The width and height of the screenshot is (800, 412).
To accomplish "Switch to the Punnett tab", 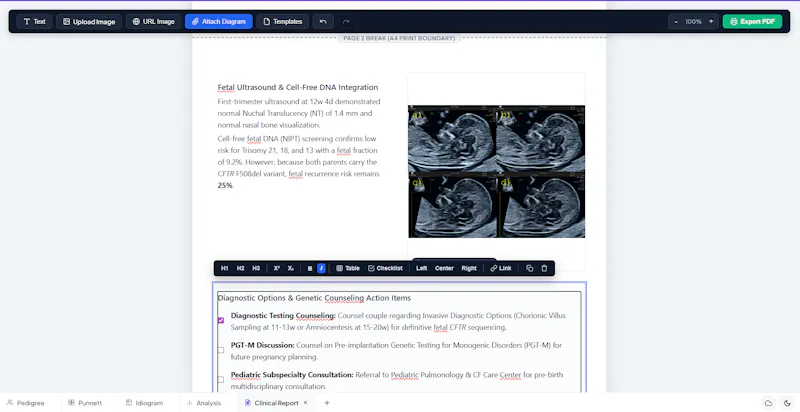I will tap(85, 403).
